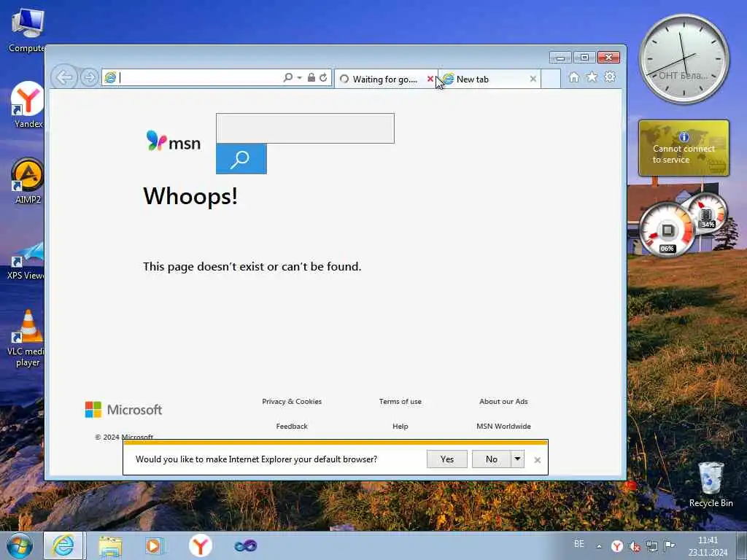
Task: Click the MSN search text box
Action: (305, 128)
